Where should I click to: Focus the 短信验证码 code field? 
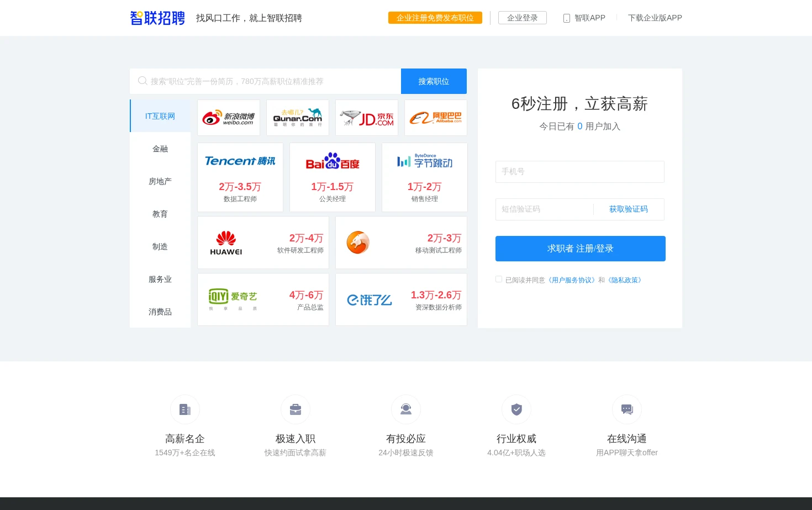point(544,209)
